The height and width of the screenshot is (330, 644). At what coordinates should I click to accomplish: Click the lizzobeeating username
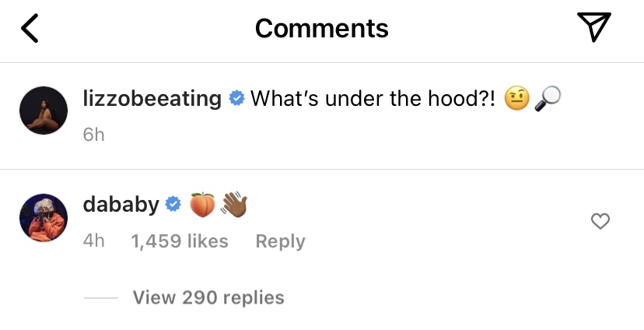tap(152, 99)
